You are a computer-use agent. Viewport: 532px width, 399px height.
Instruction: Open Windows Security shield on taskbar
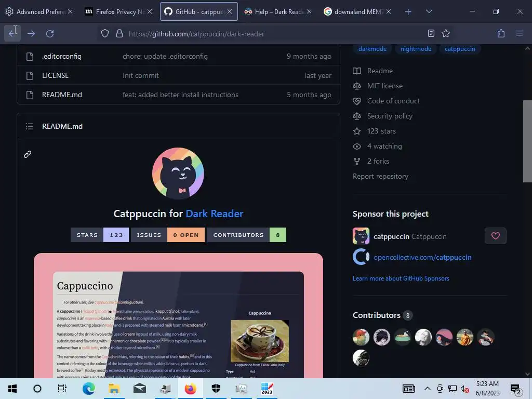(216, 389)
